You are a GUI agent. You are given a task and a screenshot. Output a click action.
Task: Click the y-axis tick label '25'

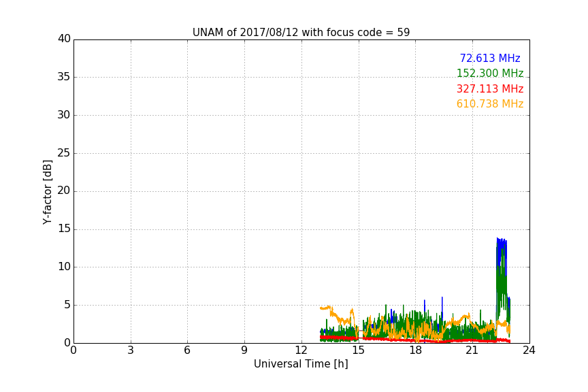pos(64,152)
